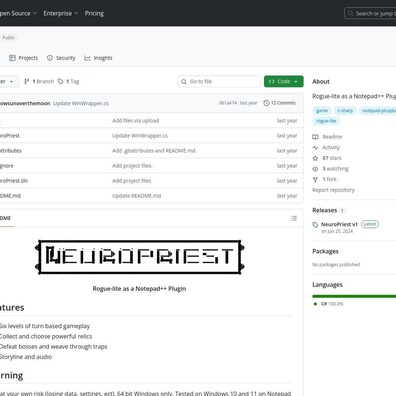Screen dimensions: 396x396
Task: Open the latest commit Update WinWrapper.cs
Action: pyautogui.click(x=81, y=103)
